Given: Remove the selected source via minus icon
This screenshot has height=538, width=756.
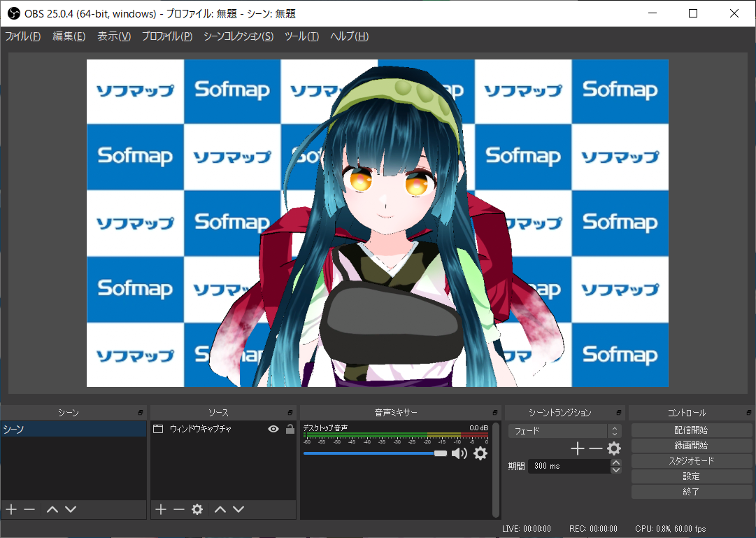Looking at the screenshot, I should 178,509.
